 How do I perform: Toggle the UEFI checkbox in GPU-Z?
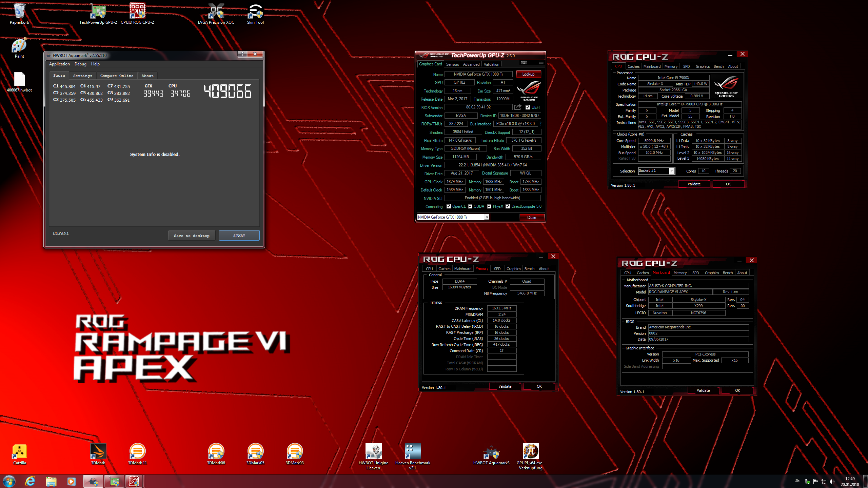[528, 107]
